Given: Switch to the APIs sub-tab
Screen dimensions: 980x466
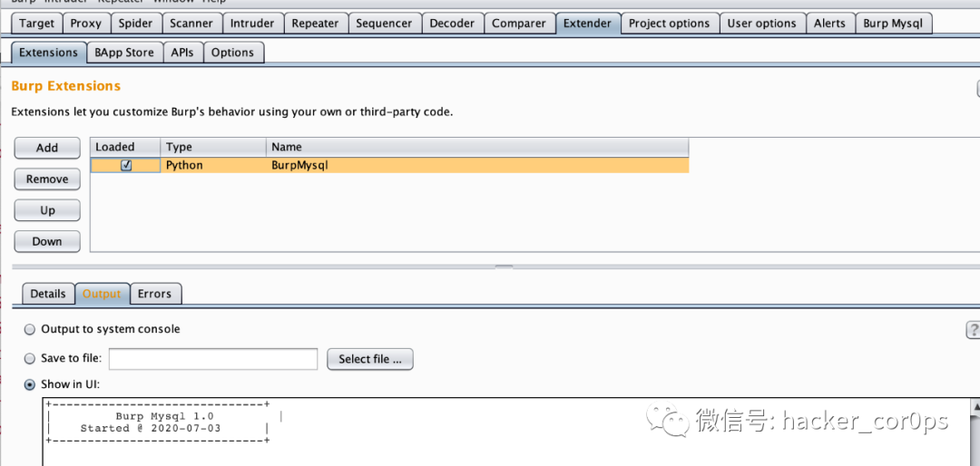Looking at the screenshot, I should [183, 53].
